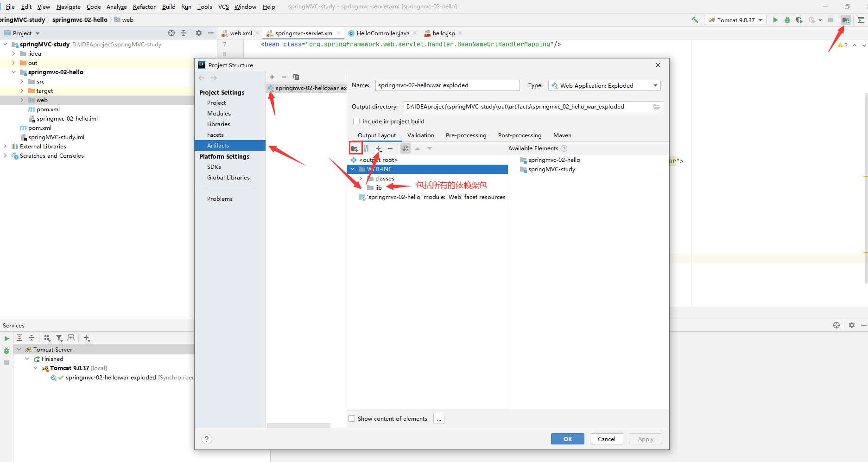Open Tomcat 9.0.37 run configuration dropdown

[x=735, y=20]
